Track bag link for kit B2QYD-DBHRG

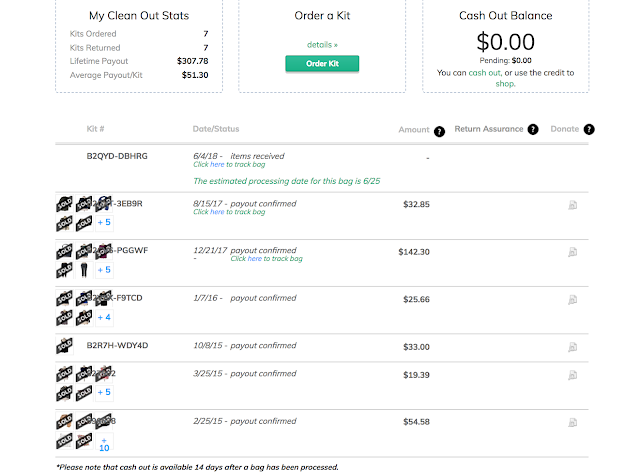(229, 164)
